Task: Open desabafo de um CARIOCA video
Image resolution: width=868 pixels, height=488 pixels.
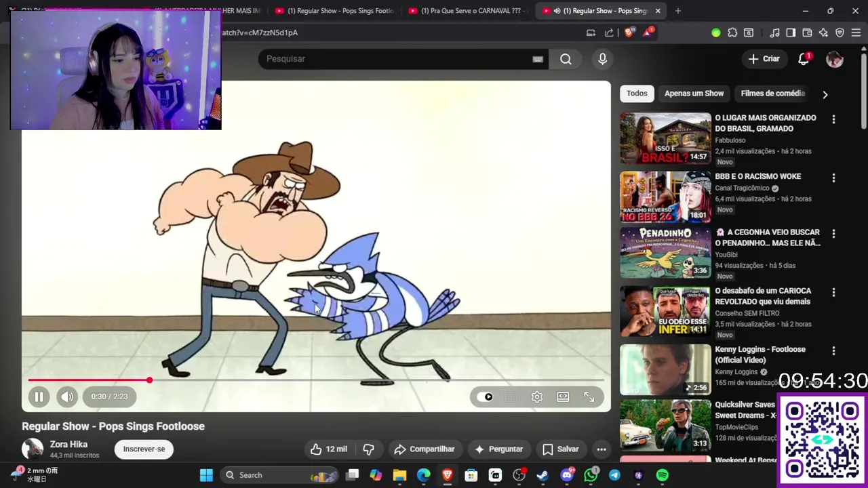Action: (665, 312)
